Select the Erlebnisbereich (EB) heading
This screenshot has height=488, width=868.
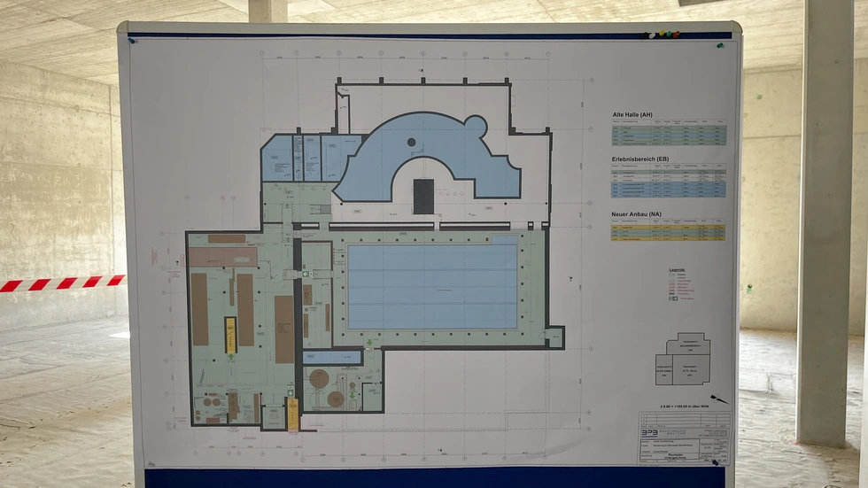click(639, 159)
